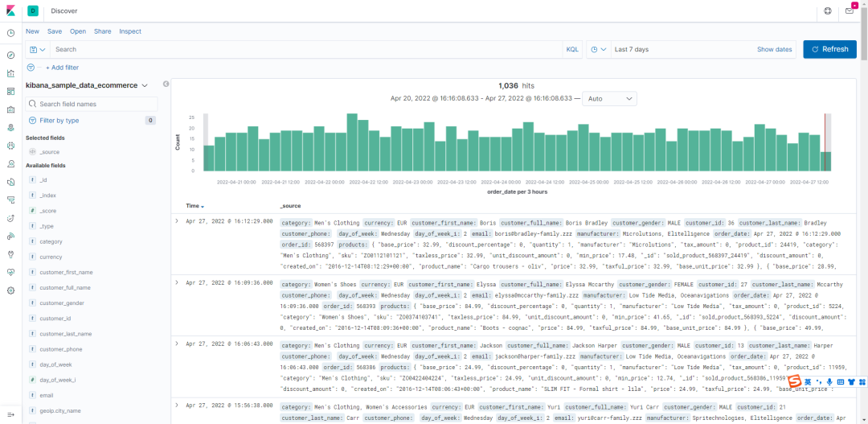Open the Auto interval dropdown
868x424 pixels.
(609, 99)
